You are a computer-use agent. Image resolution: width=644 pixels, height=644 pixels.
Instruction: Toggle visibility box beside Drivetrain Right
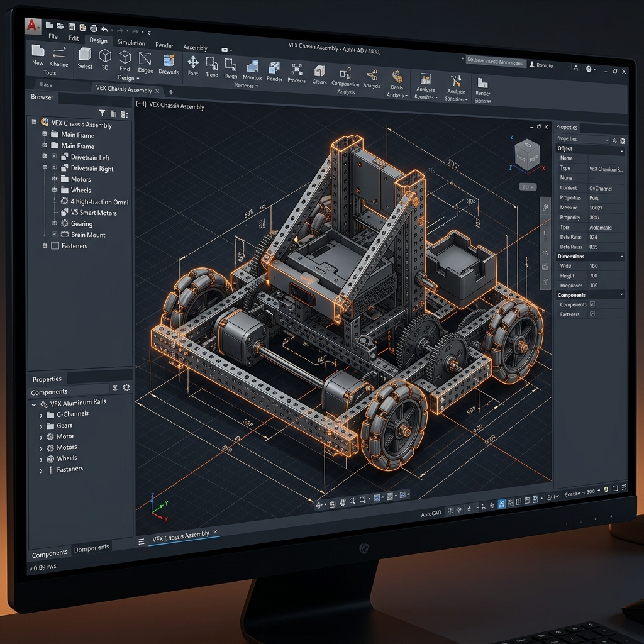click(x=54, y=167)
